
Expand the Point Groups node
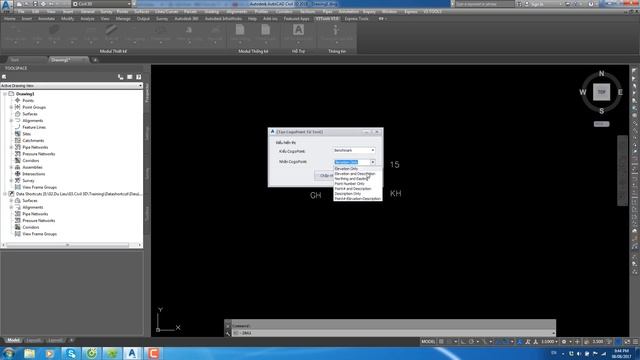click(x=11, y=107)
